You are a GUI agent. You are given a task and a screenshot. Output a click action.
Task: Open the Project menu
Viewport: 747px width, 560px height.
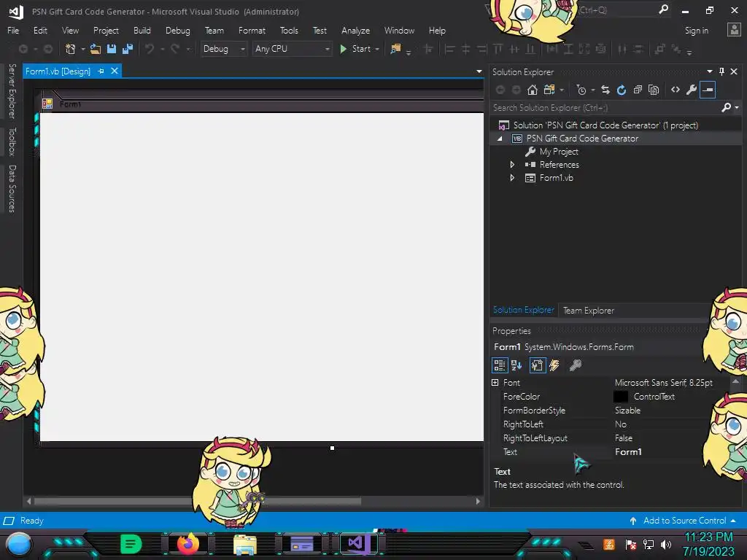point(106,31)
